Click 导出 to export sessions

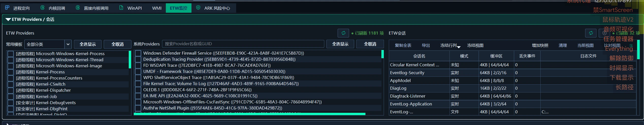tap(426, 45)
